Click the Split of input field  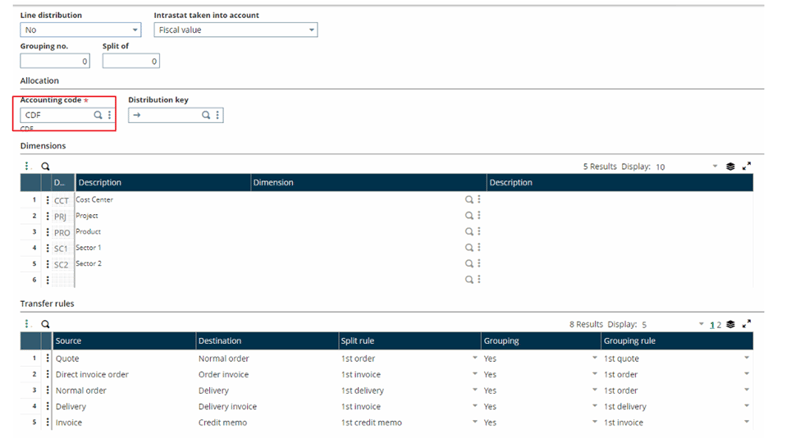(130, 62)
